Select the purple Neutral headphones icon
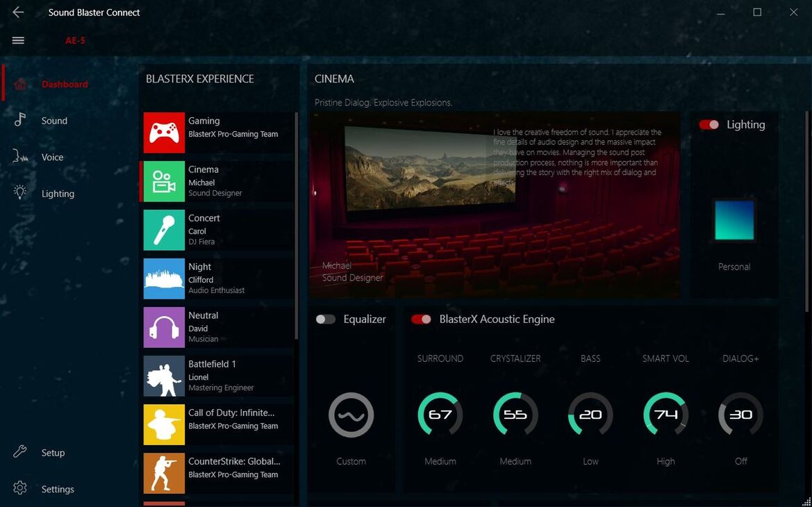The height and width of the screenshot is (507, 812). coord(164,327)
